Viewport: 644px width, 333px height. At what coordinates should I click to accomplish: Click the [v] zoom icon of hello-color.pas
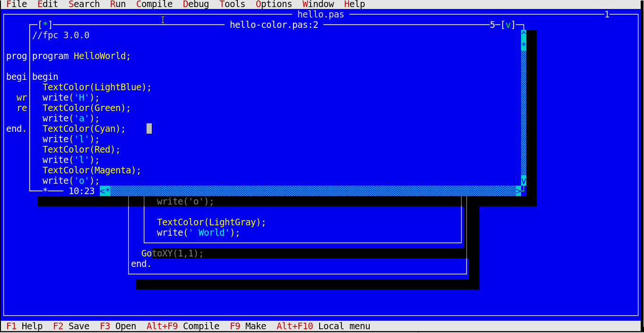[508, 25]
